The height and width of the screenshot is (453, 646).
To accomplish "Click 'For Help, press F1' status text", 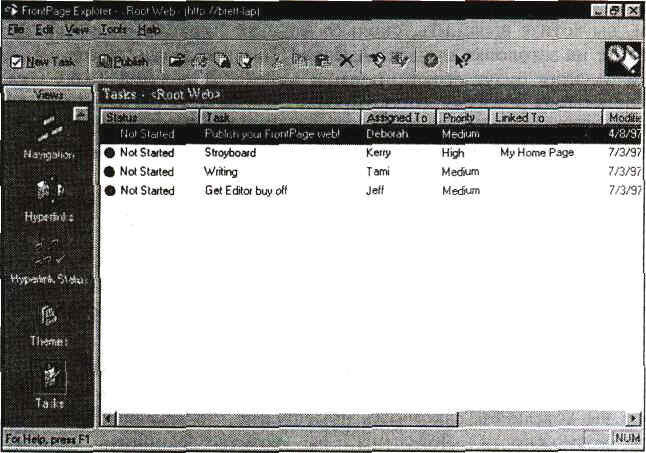I will tap(47, 439).
